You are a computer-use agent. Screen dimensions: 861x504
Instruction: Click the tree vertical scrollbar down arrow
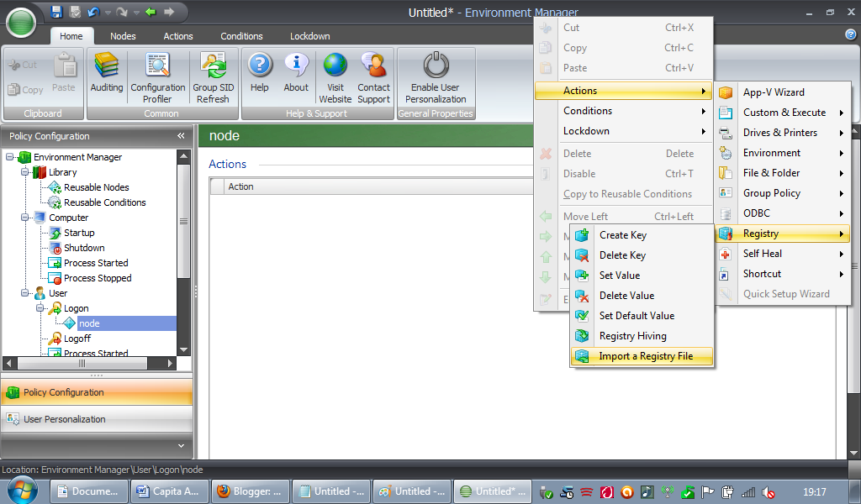(183, 350)
